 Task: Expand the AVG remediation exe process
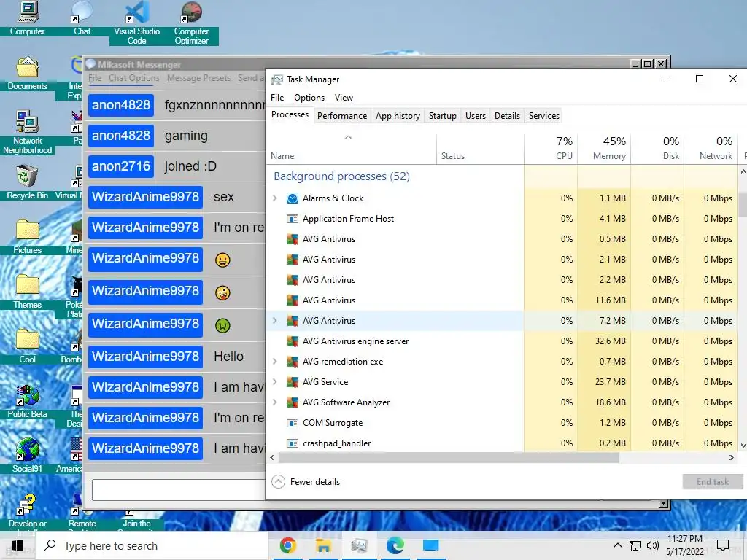275,362
